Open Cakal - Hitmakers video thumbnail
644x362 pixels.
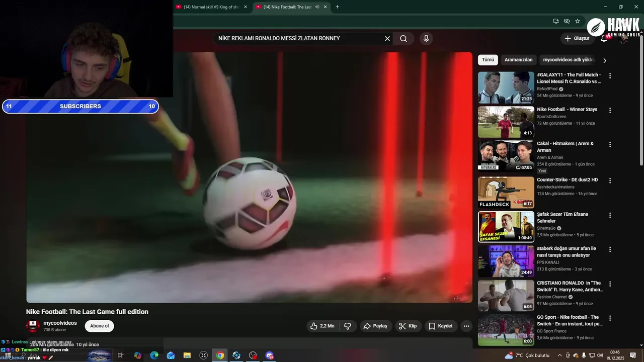coord(506,156)
